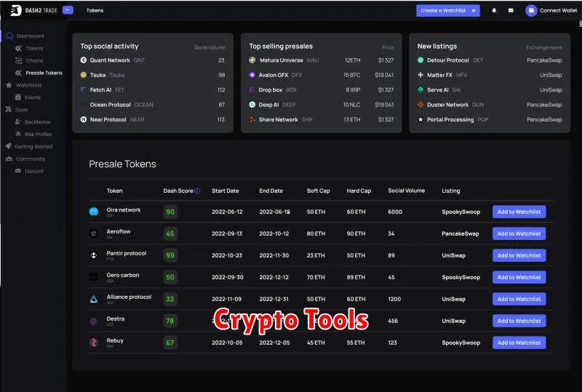Image resolution: width=582 pixels, height=392 pixels.
Task: Click Create a Watchlist button
Action: 447,10
